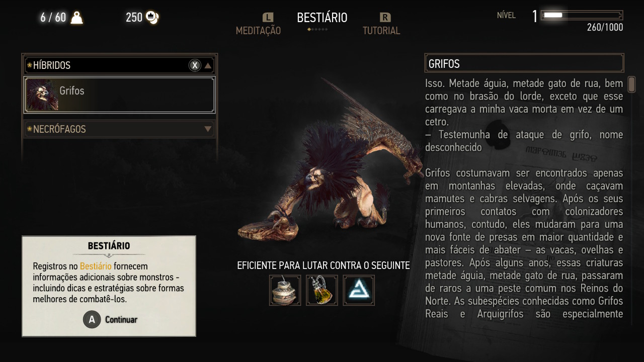Select the Bestiário tab title
The width and height of the screenshot is (644, 362).
tap(322, 18)
